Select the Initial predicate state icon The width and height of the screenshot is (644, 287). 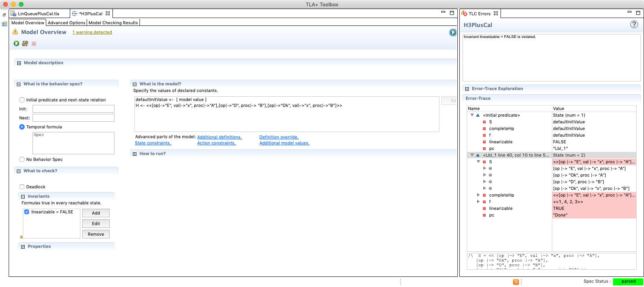click(x=478, y=115)
